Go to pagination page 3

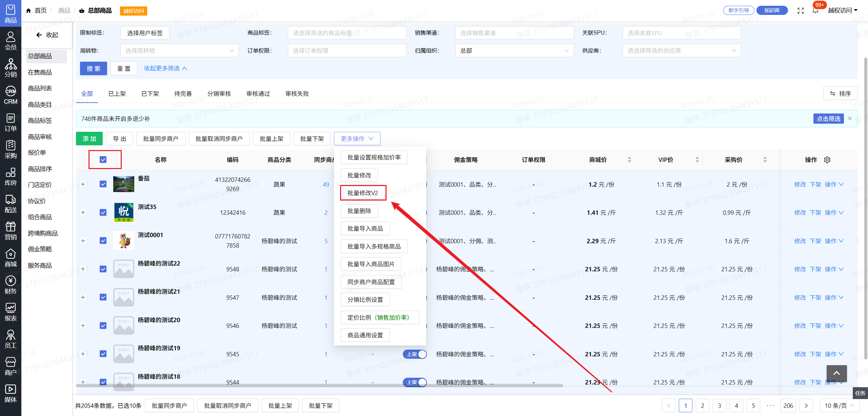pyautogui.click(x=719, y=405)
